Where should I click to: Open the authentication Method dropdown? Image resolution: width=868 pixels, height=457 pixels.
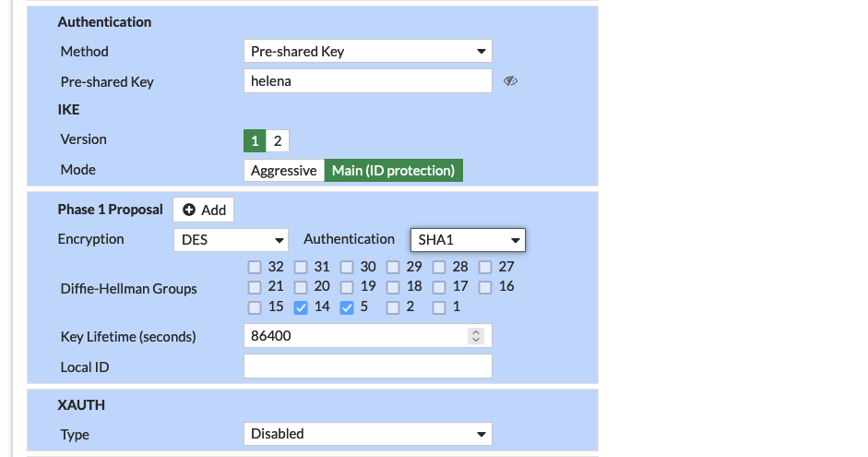[x=368, y=52]
